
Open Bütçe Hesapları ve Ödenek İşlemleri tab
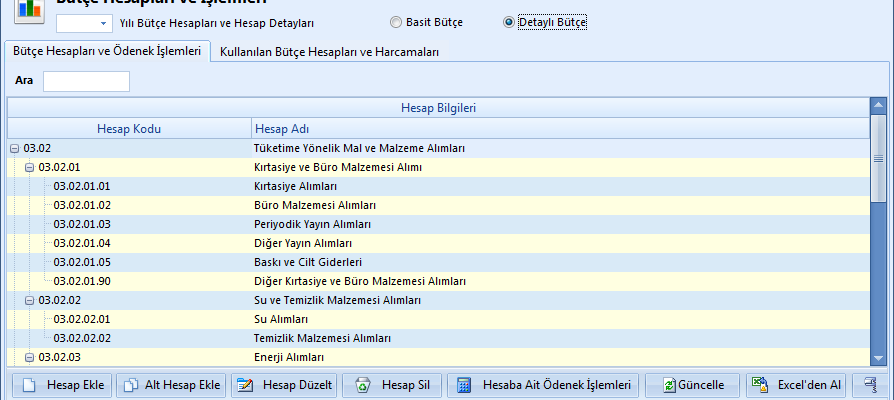tap(107, 50)
